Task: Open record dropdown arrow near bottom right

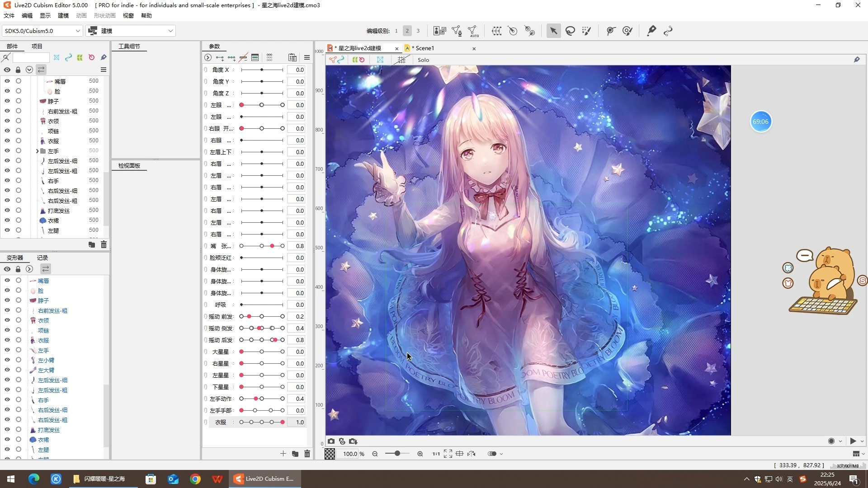Action: point(840,441)
